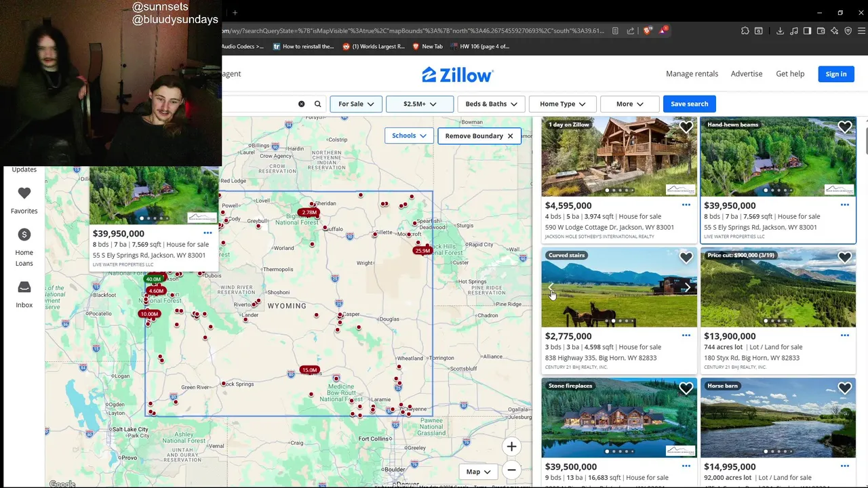The image size is (868, 488).
Task: Open the Brave Wallet icon
Action: 821,30
